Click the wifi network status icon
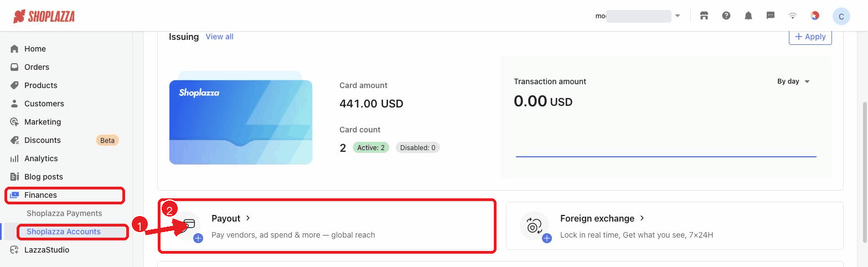Image resolution: width=868 pixels, height=267 pixels. tap(793, 16)
